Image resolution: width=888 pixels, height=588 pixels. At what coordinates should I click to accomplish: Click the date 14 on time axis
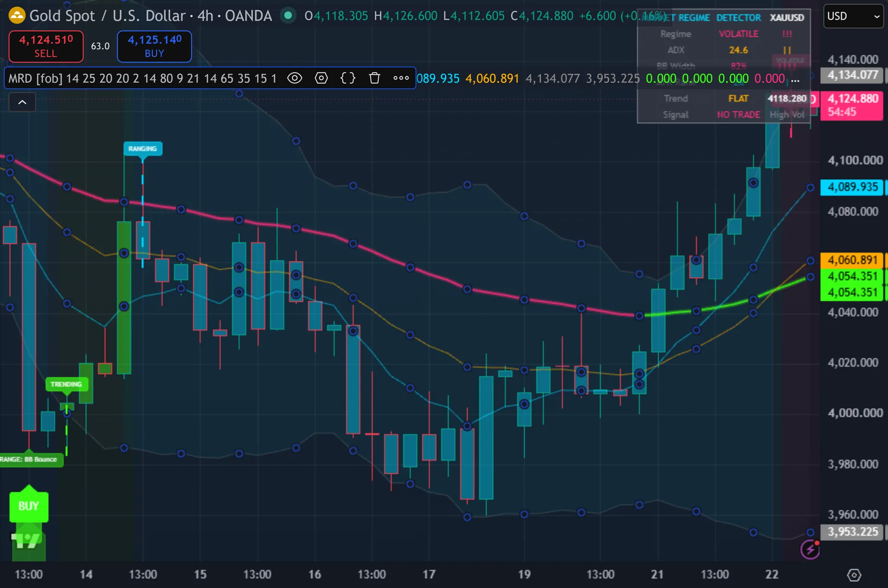[86, 574]
